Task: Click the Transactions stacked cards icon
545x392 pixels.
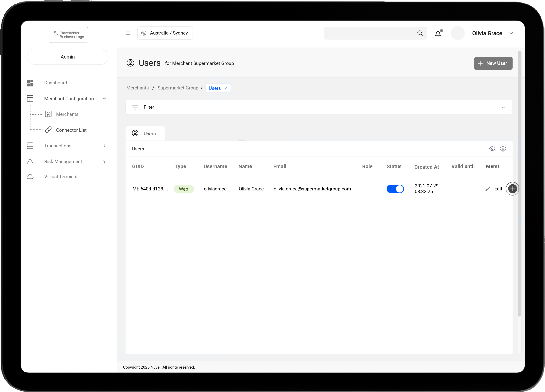Action: click(x=30, y=146)
